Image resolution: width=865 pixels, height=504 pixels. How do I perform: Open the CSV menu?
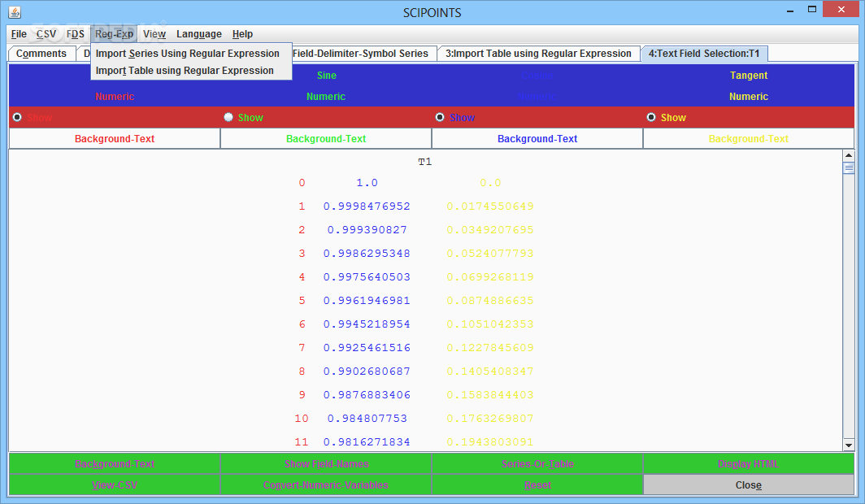46,34
